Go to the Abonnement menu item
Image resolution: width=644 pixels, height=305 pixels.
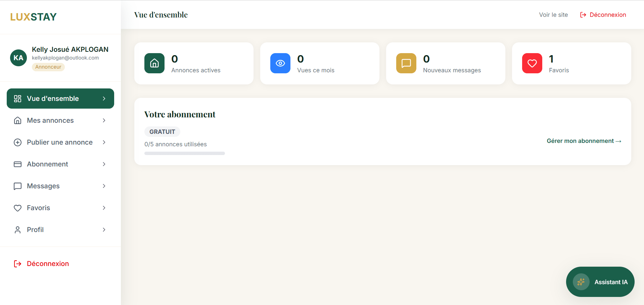coord(60,164)
